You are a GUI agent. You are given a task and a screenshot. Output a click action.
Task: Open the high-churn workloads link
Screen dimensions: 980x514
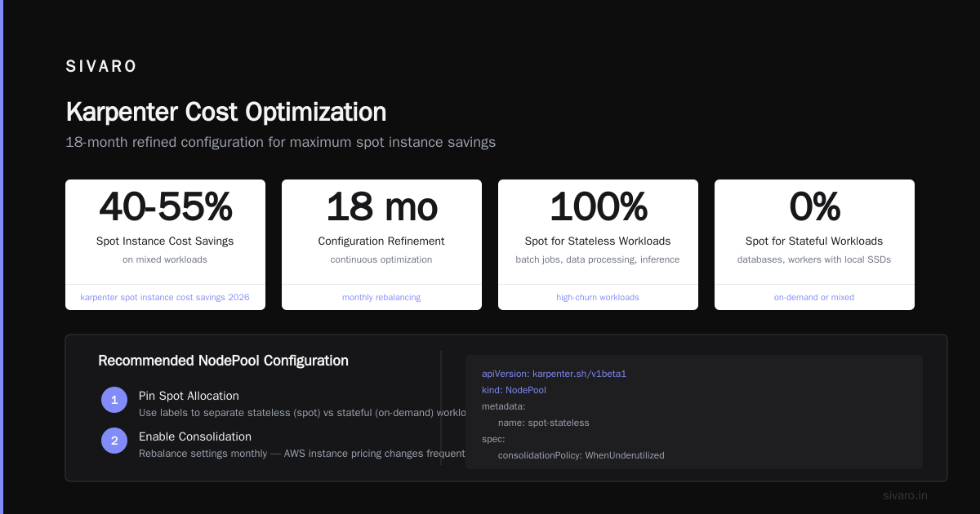coord(598,297)
